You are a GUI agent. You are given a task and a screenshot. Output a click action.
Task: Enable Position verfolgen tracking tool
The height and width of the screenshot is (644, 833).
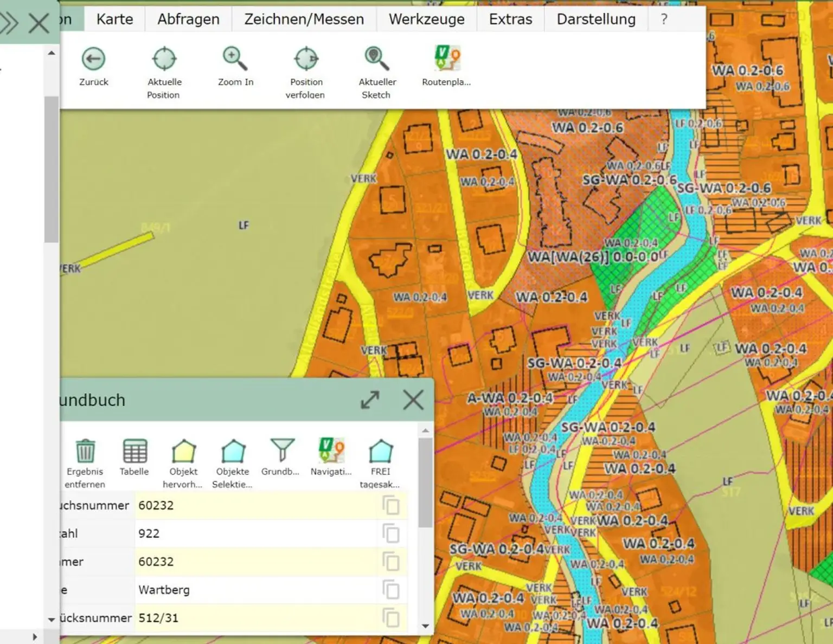point(306,59)
